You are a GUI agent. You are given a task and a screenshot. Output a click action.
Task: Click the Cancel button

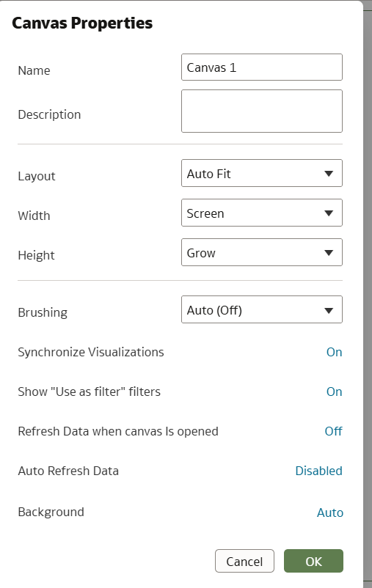point(244,561)
